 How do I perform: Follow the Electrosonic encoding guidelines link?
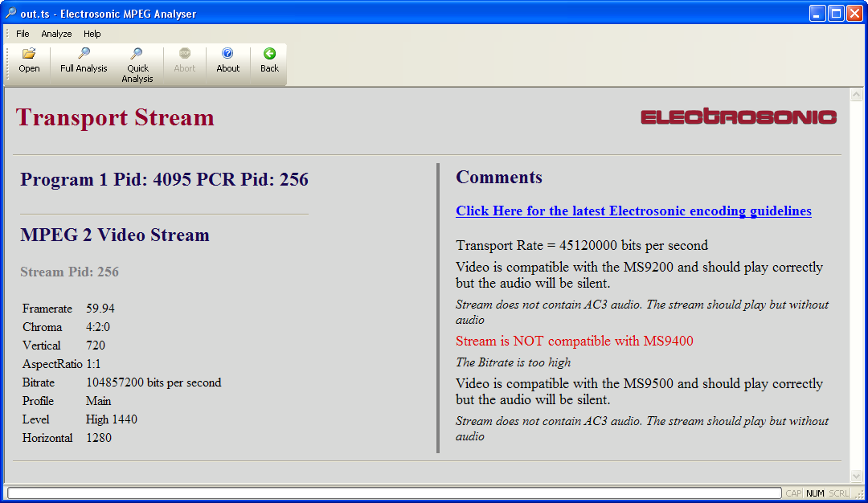[x=633, y=211]
